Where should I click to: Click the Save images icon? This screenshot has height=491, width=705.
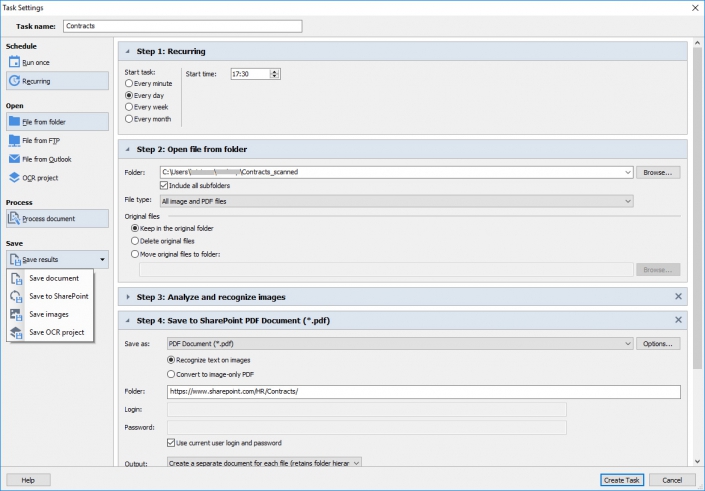click(16, 314)
